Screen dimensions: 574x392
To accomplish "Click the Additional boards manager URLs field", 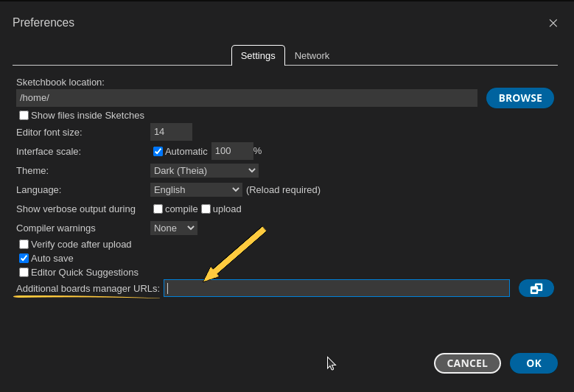I will [336, 288].
